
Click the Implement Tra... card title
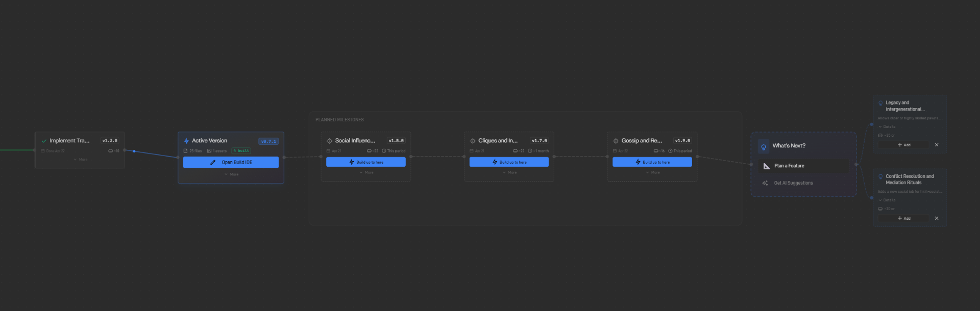pos(69,141)
